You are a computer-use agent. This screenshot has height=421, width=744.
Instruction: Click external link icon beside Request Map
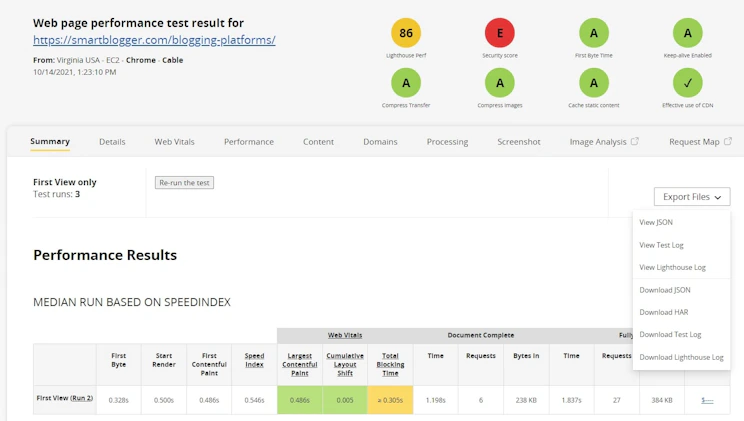727,141
